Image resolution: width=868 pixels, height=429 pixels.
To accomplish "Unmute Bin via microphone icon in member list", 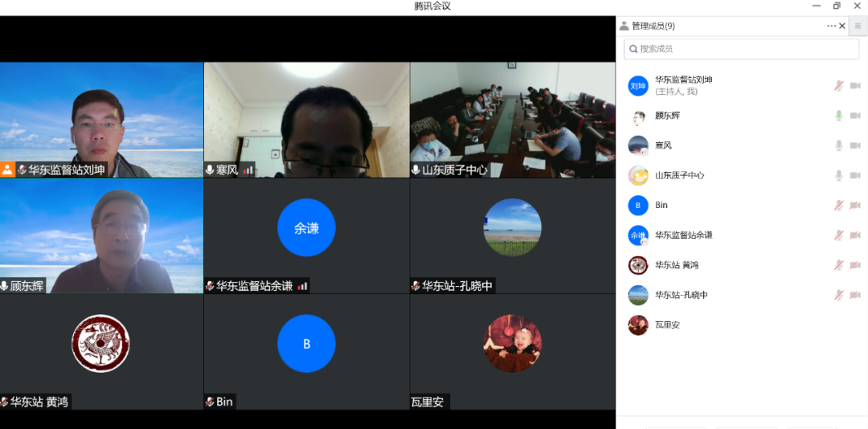I will pos(839,206).
